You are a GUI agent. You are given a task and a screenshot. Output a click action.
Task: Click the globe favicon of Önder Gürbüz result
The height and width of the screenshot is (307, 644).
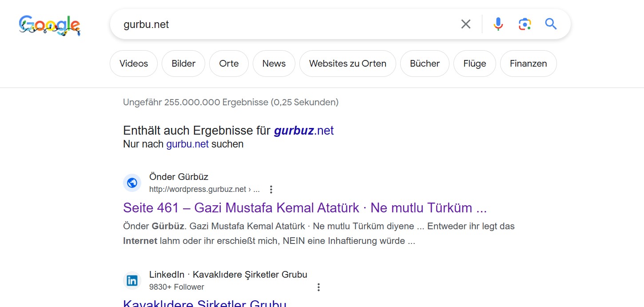pyautogui.click(x=132, y=183)
